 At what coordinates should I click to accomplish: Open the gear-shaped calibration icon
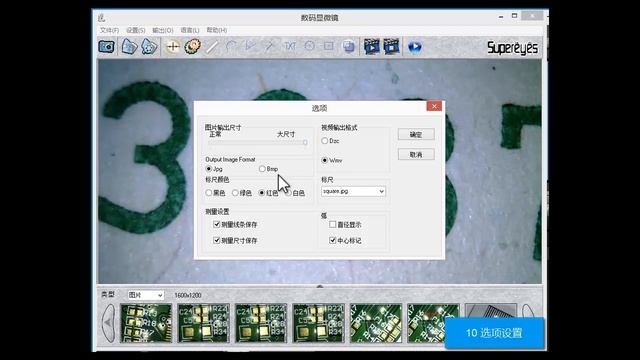[x=192, y=47]
